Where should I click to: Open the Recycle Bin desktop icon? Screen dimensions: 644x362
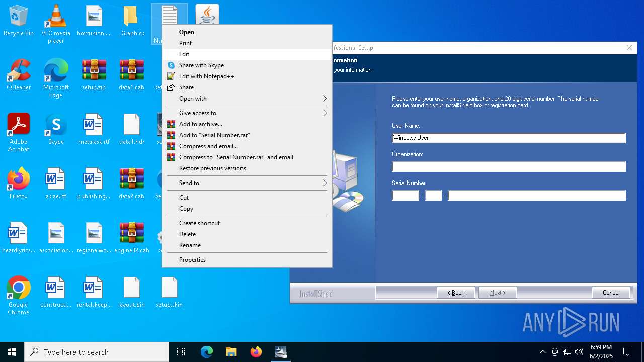(x=19, y=21)
